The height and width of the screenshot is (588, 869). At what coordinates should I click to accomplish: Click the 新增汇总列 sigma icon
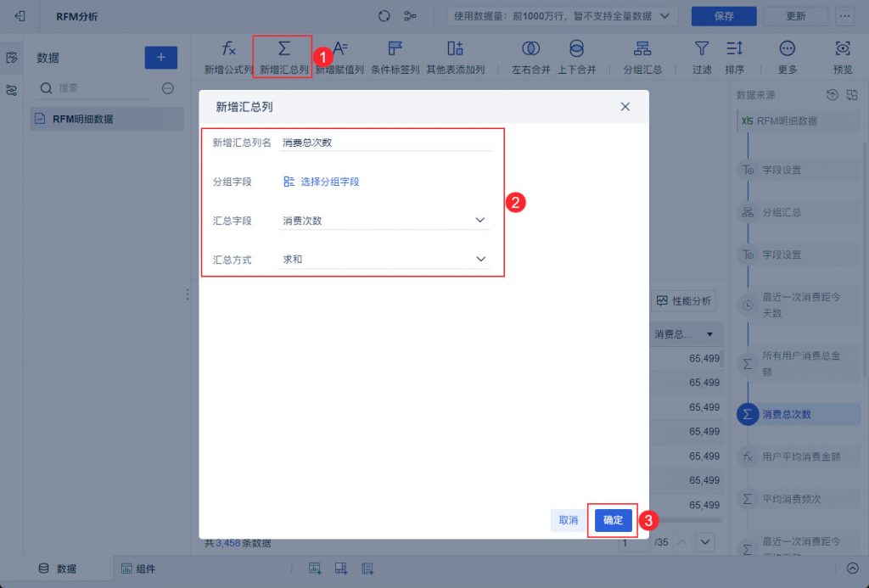(283, 48)
